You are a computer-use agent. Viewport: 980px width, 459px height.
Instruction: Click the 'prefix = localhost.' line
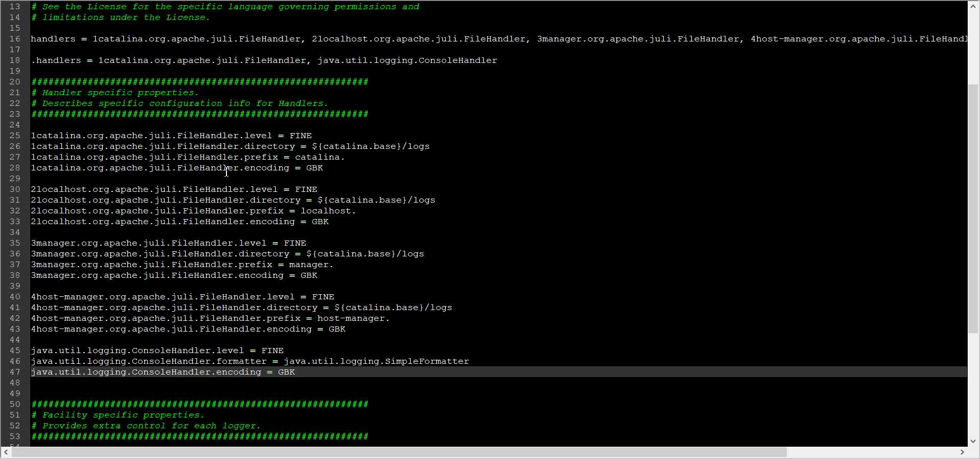tap(193, 211)
